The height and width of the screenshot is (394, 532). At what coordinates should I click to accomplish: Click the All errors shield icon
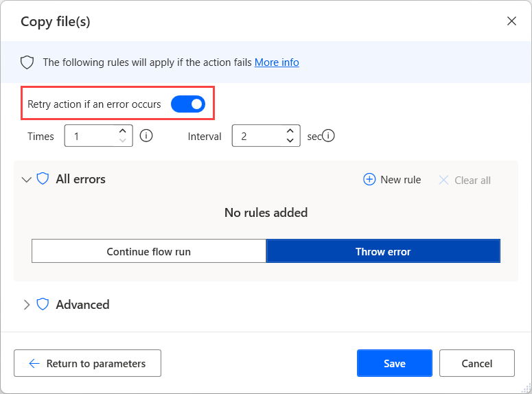(x=43, y=179)
